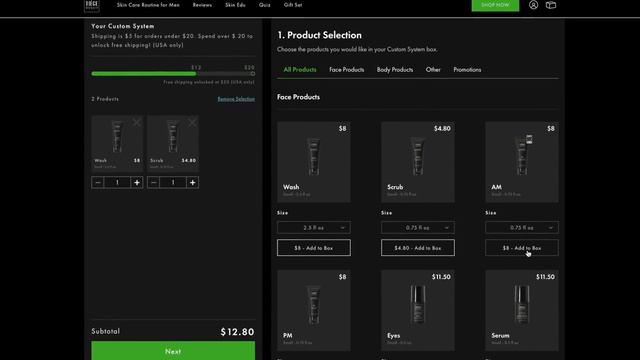Select the Serum product card
Screen dimensions: 640x360
[522, 310]
